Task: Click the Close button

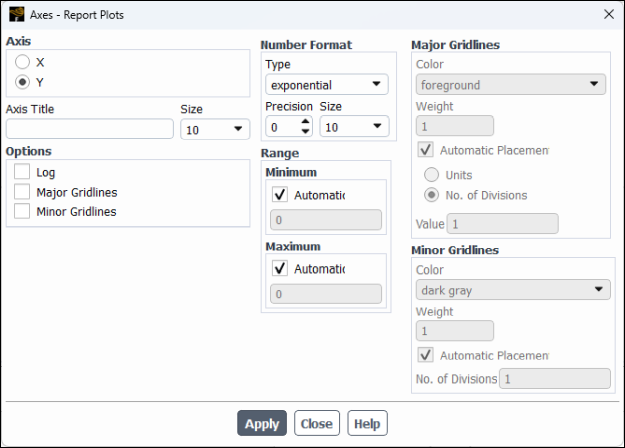Action: point(316,423)
